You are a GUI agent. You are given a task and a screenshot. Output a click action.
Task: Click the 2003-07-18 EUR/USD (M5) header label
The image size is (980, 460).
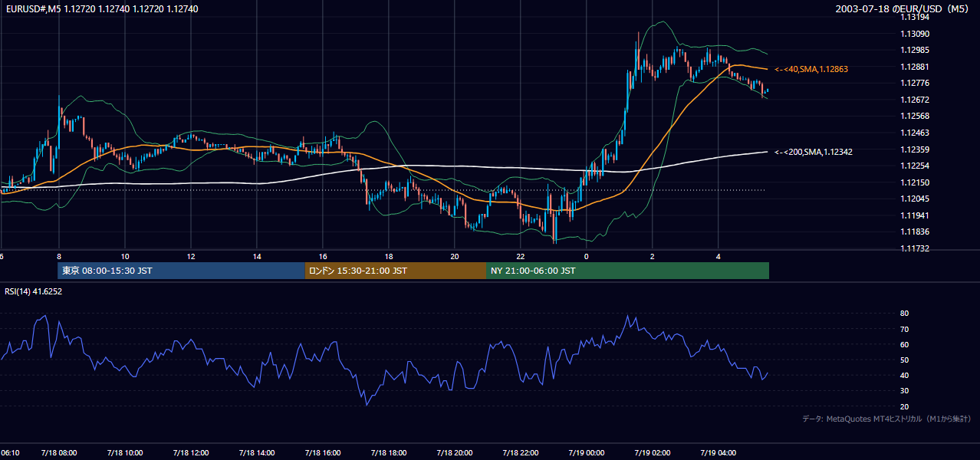(903, 9)
